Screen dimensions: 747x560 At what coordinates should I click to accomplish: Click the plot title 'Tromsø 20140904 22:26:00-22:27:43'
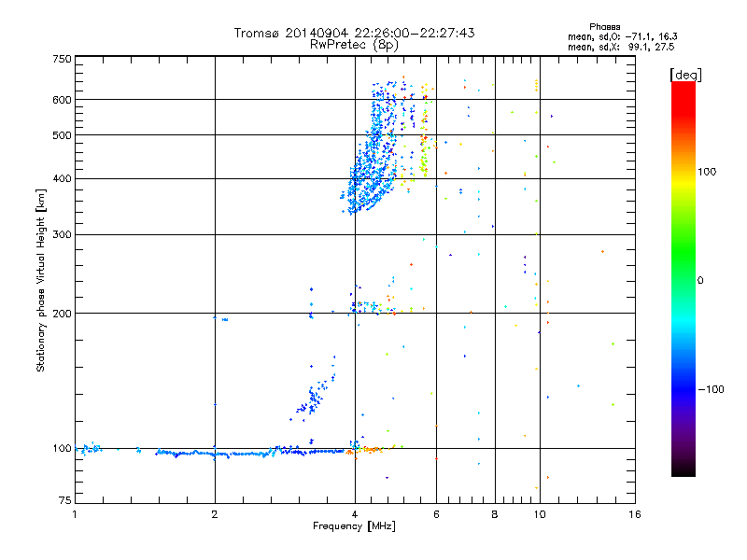point(354,33)
